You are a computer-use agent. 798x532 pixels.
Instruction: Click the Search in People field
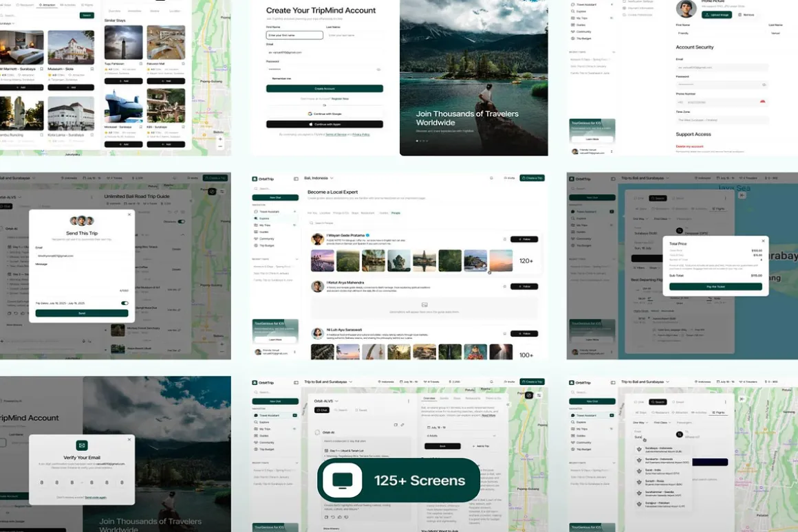click(422, 223)
